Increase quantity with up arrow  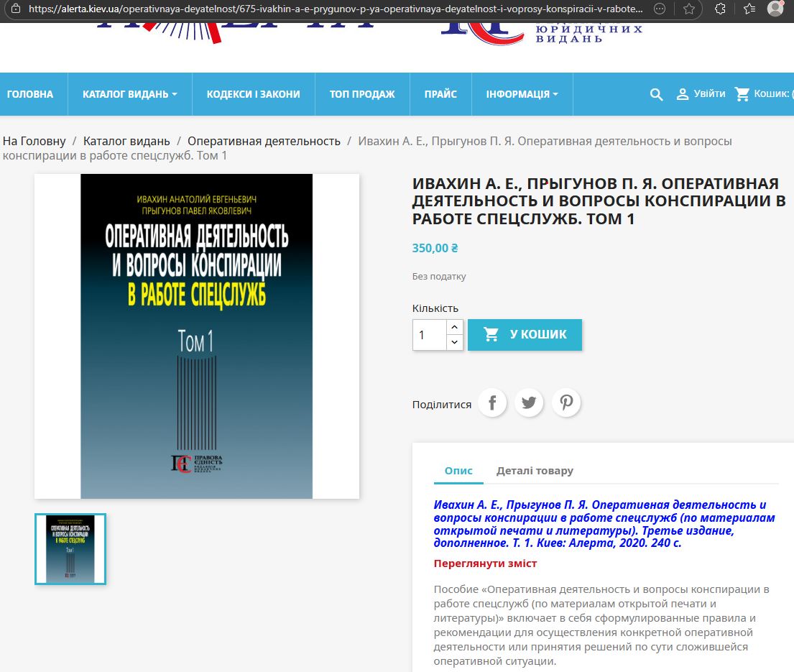pyautogui.click(x=454, y=327)
